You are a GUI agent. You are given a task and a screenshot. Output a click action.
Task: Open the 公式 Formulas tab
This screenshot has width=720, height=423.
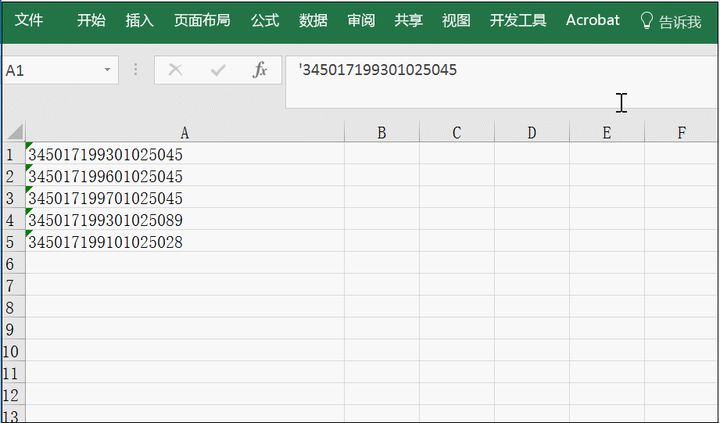[265, 21]
